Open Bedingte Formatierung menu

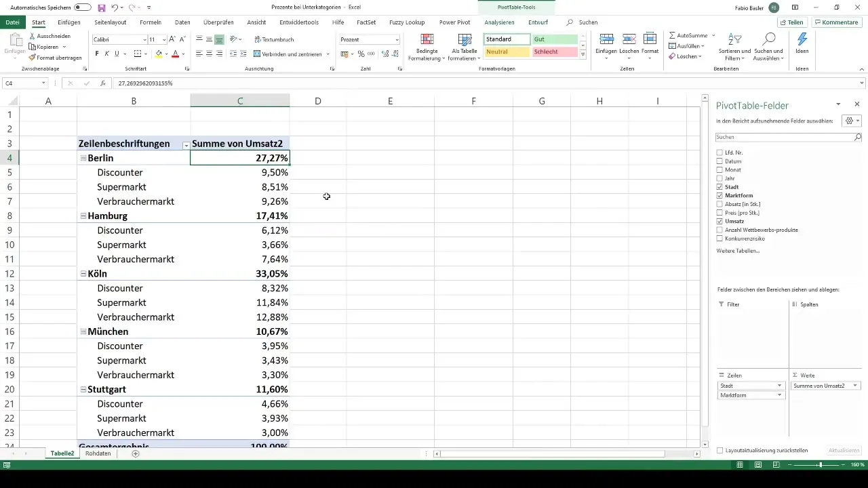point(427,47)
